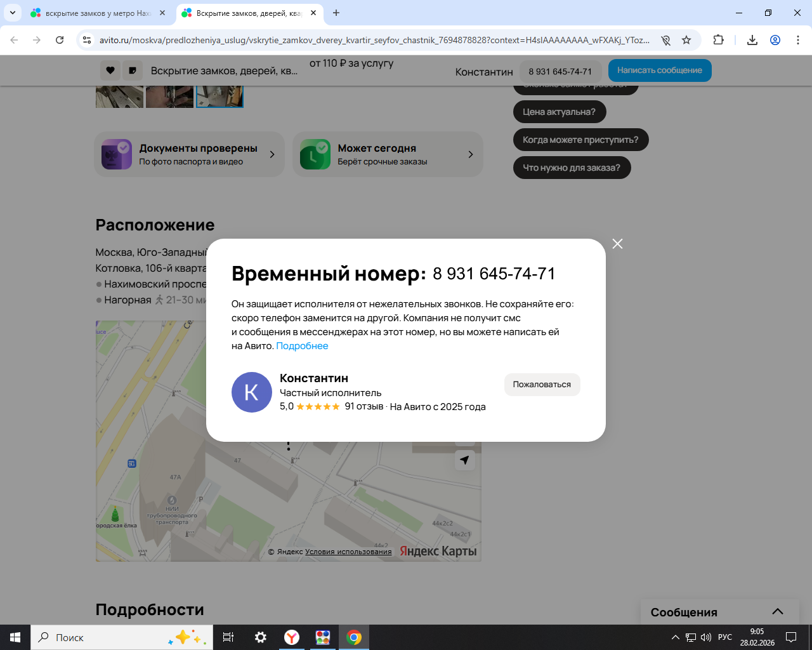
Task: Open the tab search dropdown
Action: point(12,13)
